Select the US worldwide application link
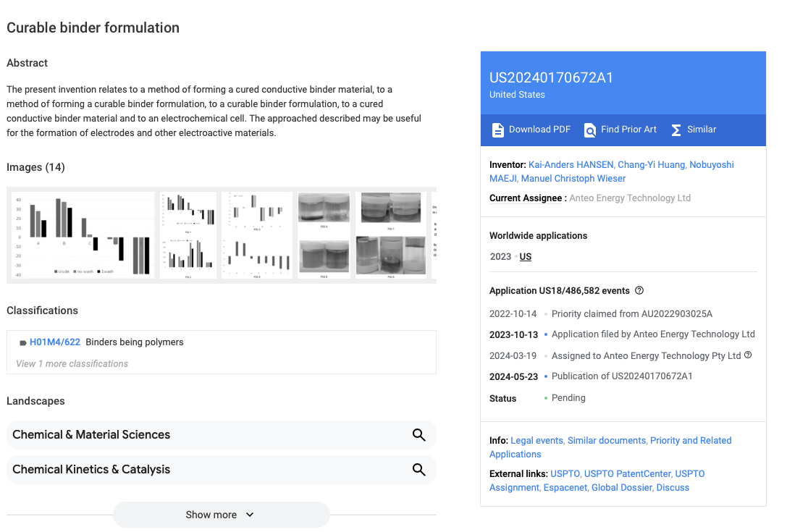The image size is (808, 532). coord(525,256)
